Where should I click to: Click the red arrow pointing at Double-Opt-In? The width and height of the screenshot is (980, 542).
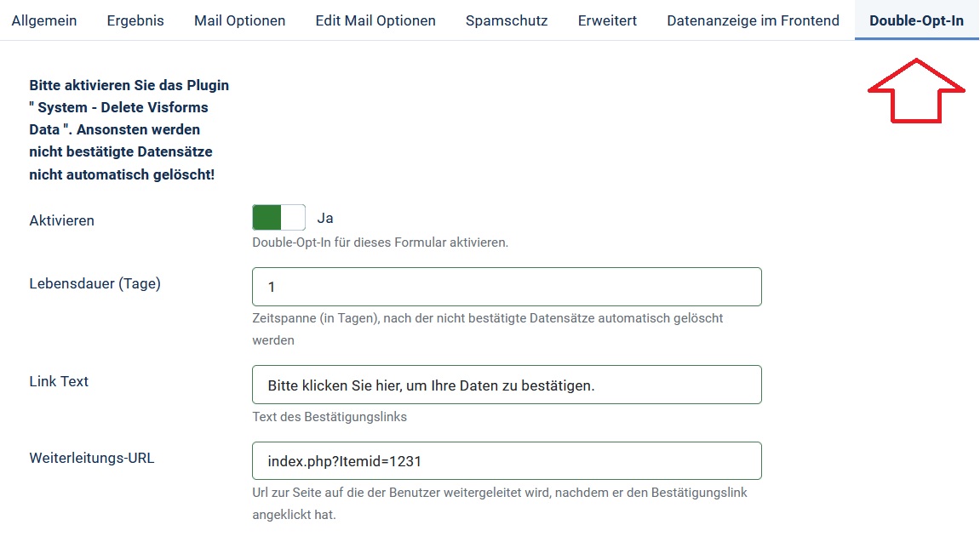click(916, 94)
